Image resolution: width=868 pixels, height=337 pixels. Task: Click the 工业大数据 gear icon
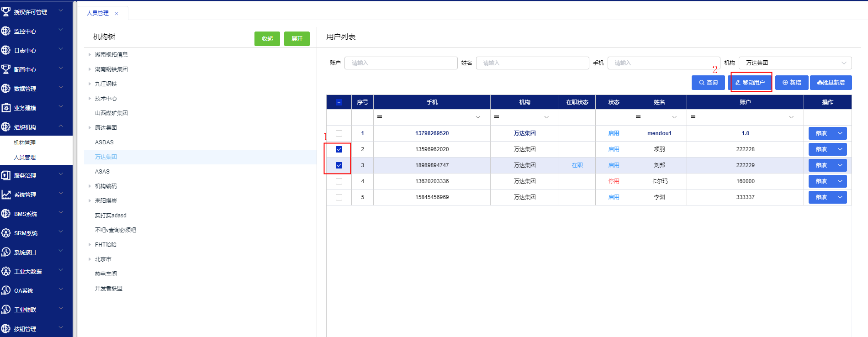click(x=6, y=271)
